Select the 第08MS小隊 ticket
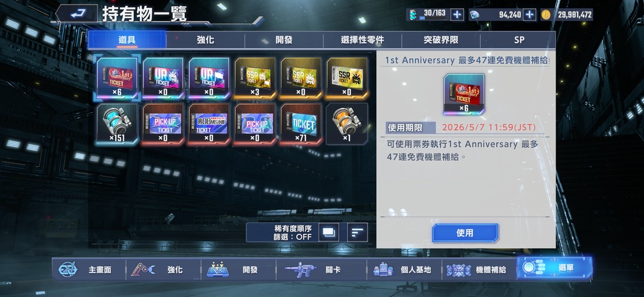 (209, 124)
